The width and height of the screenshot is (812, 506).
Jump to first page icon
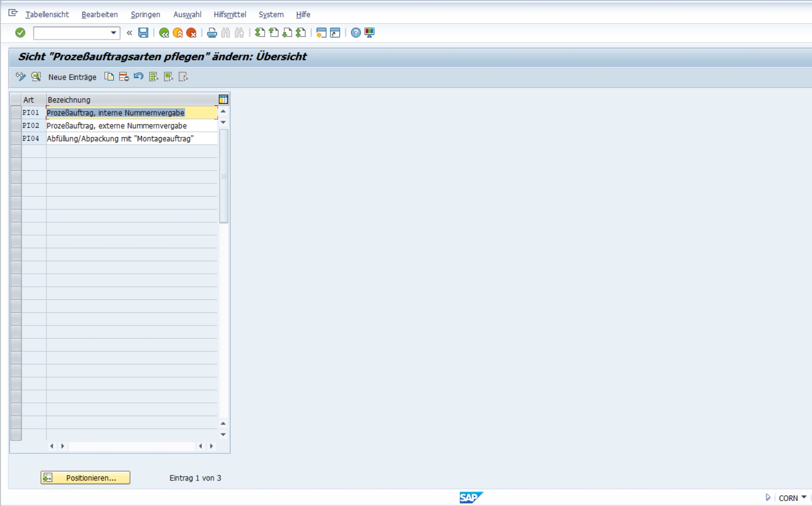[260, 32]
